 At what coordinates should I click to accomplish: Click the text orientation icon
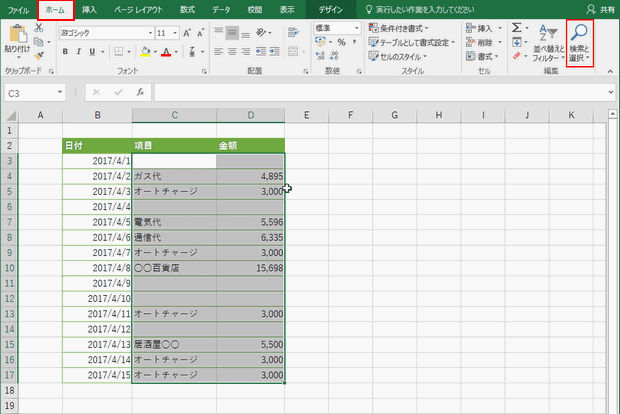(261, 32)
